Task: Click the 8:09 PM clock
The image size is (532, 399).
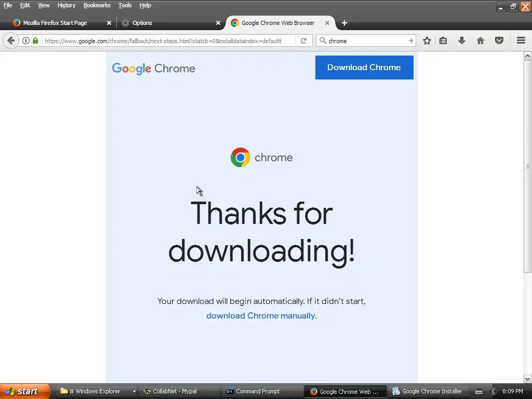Action: [x=512, y=391]
